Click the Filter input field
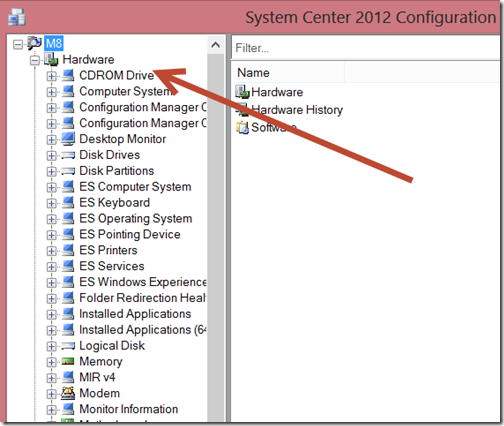 [x=366, y=48]
